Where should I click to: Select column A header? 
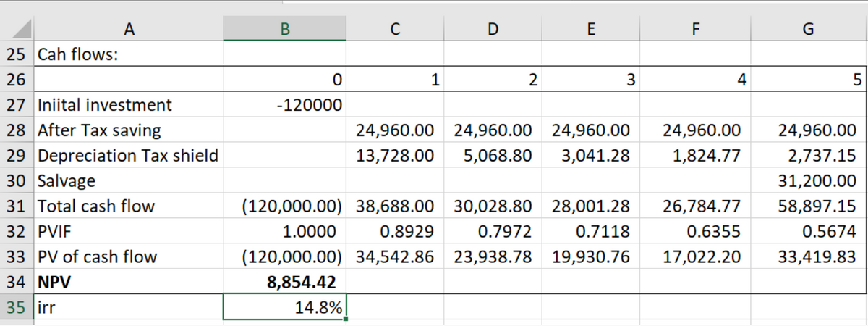[x=129, y=29]
